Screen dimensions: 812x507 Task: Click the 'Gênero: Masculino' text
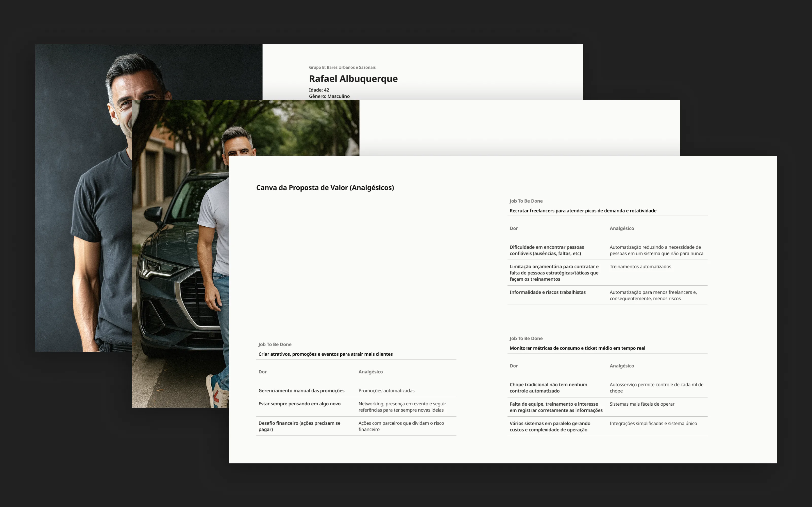coord(329,96)
